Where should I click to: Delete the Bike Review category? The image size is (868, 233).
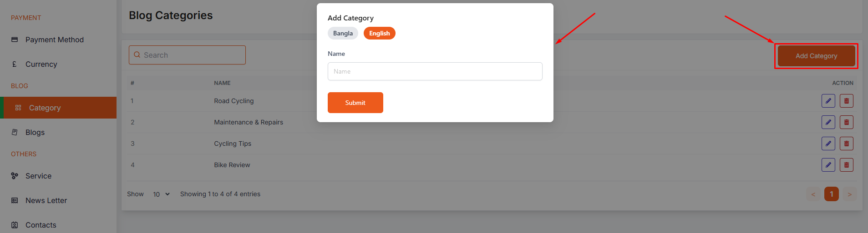[x=846, y=165]
